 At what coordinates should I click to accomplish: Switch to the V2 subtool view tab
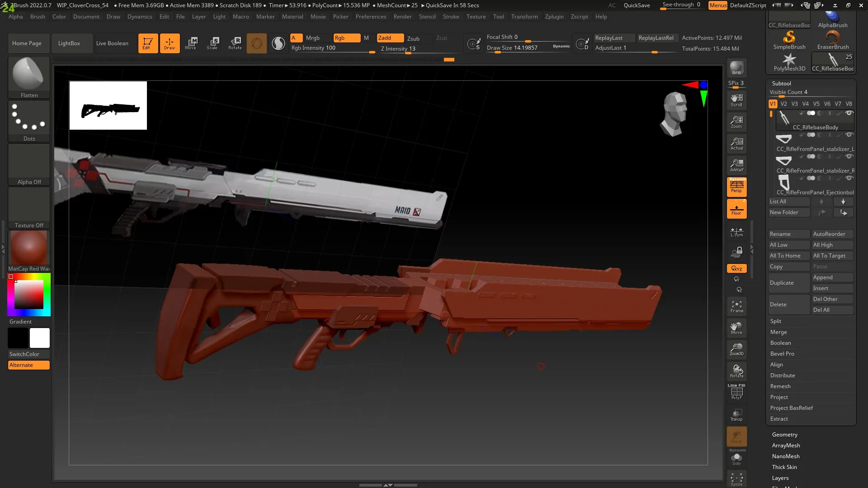[x=784, y=103]
